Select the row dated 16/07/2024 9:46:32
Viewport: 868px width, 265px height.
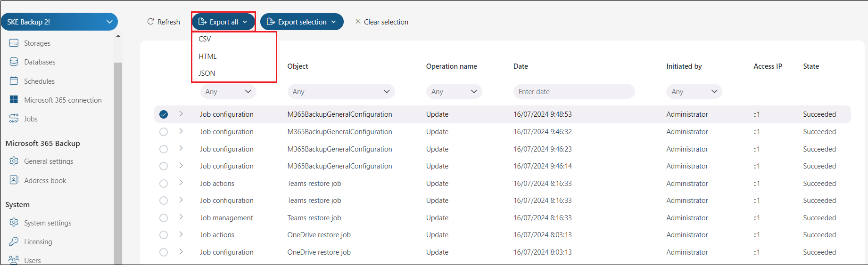coord(164,132)
